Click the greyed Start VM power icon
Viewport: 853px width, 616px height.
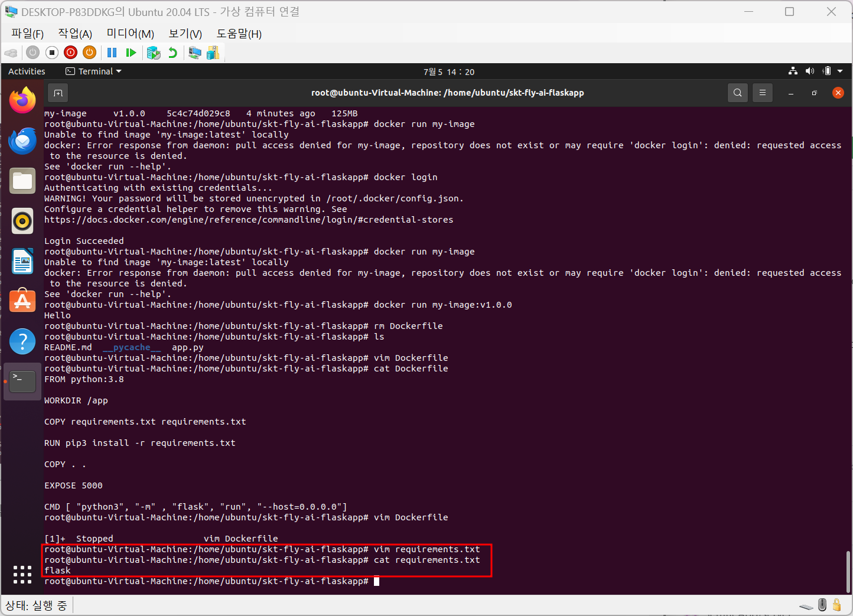tap(33, 53)
